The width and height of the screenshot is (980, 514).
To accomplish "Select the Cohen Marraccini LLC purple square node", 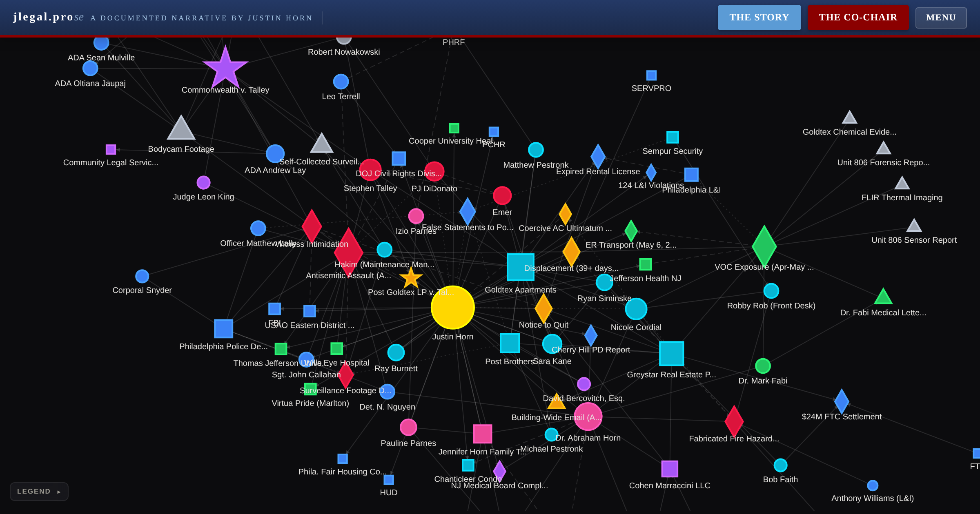I will (670, 469).
